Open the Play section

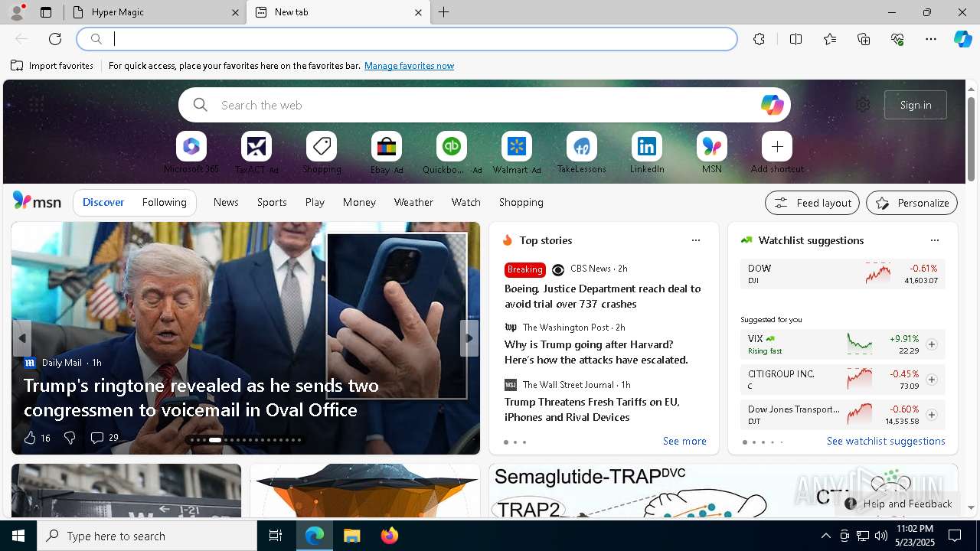pos(315,203)
